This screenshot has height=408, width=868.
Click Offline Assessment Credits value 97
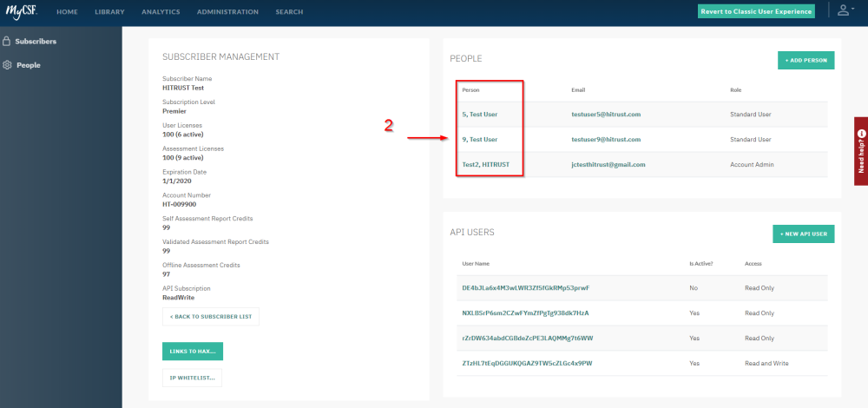pos(166,274)
